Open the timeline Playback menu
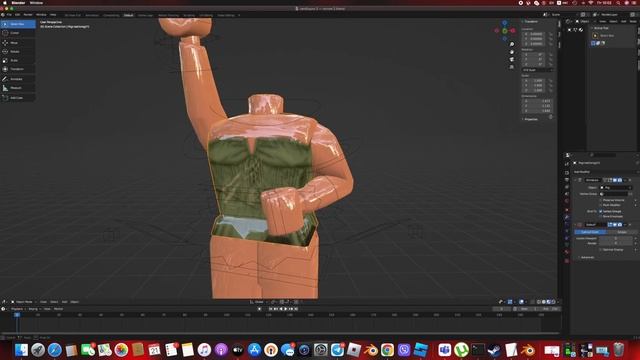The height and width of the screenshot is (360, 640). click(18, 309)
